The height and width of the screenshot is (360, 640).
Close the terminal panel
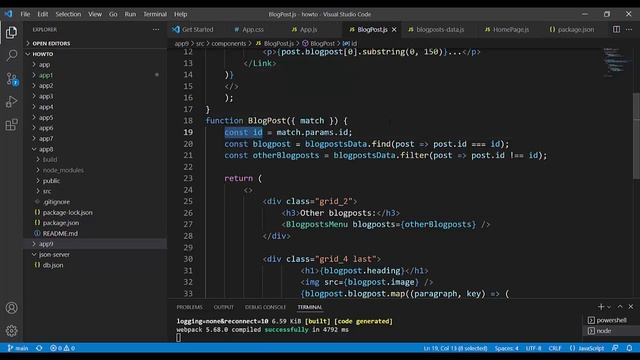coord(631,307)
